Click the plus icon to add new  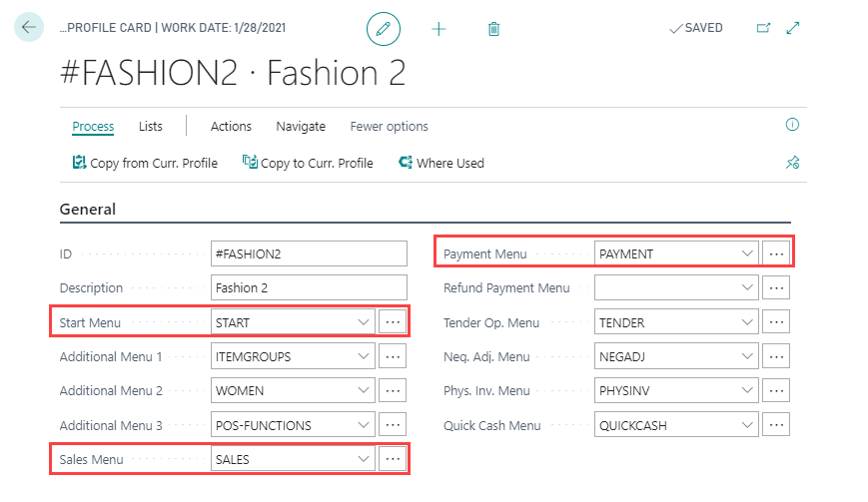438,29
